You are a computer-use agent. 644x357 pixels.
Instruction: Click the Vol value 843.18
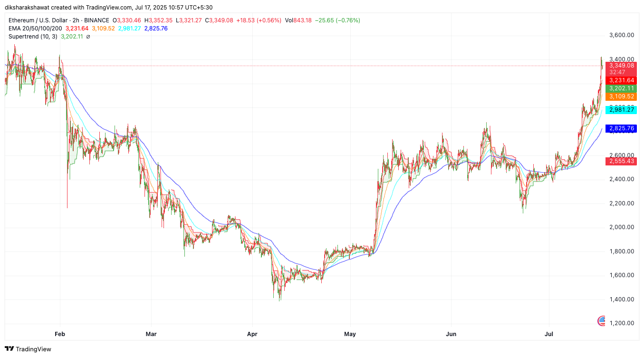point(303,20)
